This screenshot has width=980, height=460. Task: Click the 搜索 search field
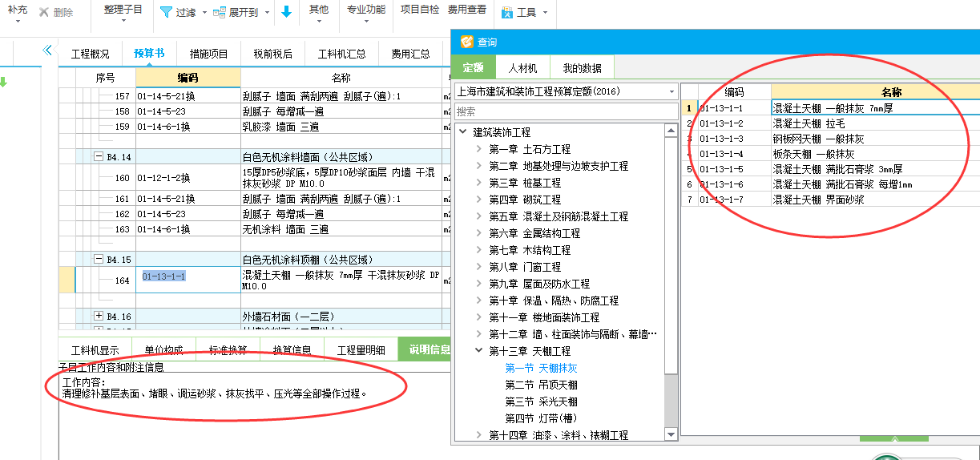pyautogui.click(x=565, y=111)
